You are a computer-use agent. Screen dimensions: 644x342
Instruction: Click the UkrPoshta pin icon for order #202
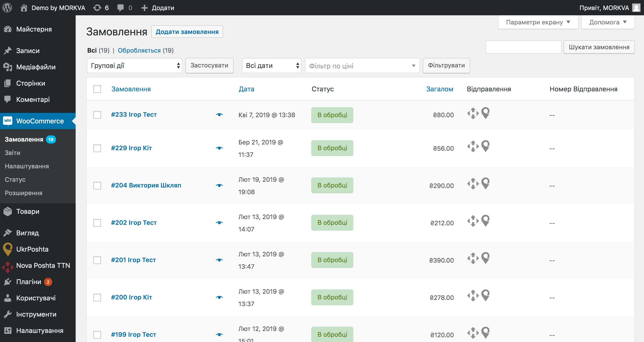point(486,221)
